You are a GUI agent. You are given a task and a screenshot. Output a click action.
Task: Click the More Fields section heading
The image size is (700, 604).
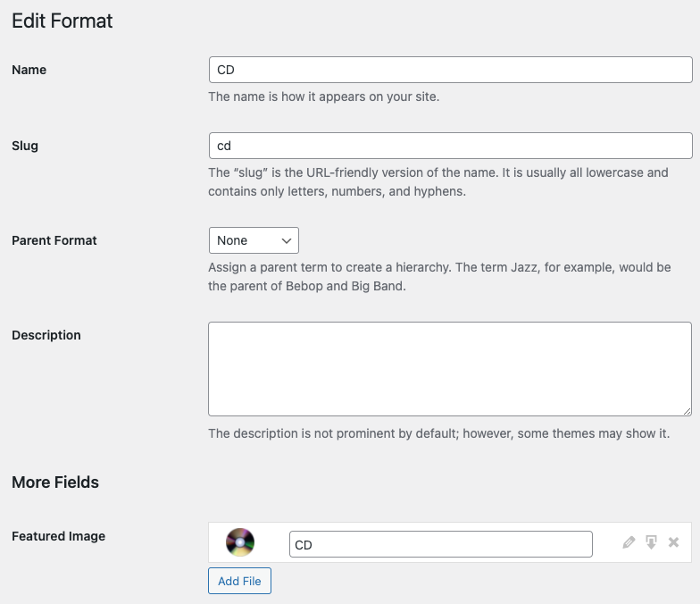[x=55, y=482]
